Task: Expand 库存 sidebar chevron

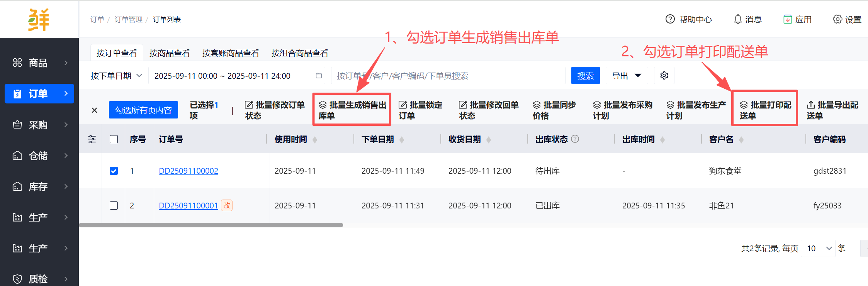Action: pyautogui.click(x=66, y=186)
